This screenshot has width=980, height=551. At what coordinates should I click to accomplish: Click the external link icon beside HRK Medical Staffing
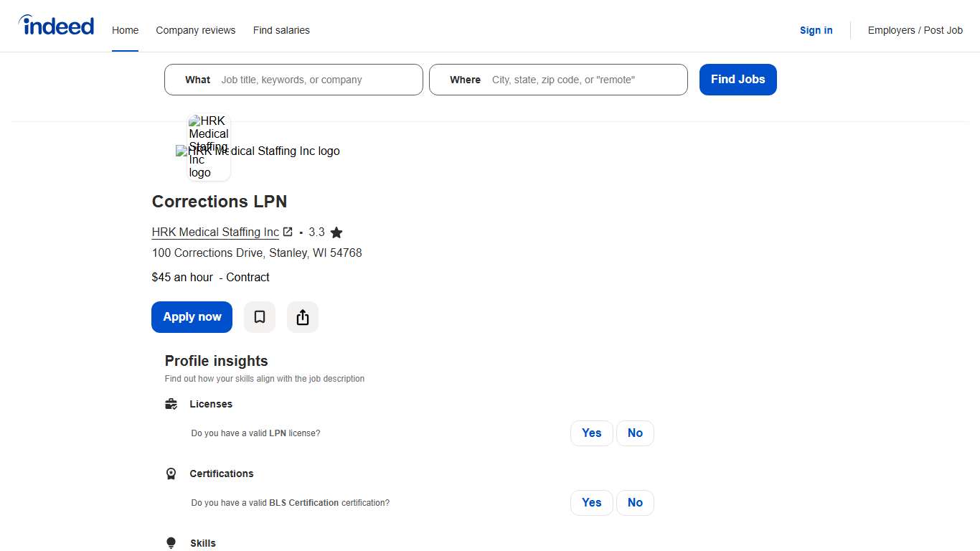pos(288,232)
